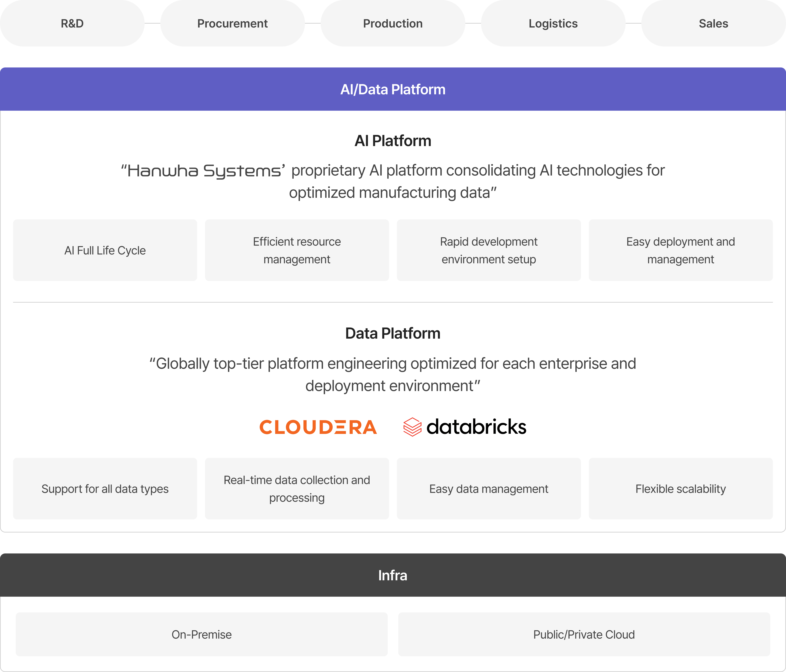
Task: Select Support for all data types card
Action: click(105, 488)
